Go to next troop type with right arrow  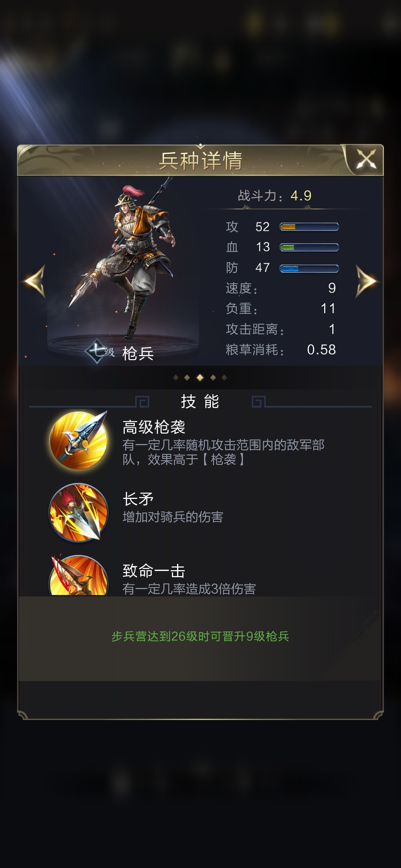[x=366, y=281]
